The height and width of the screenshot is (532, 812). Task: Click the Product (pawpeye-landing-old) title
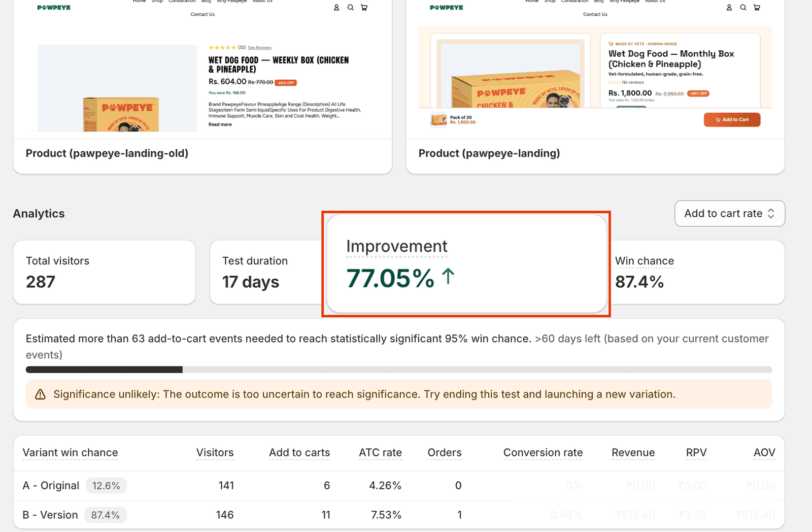(107, 153)
